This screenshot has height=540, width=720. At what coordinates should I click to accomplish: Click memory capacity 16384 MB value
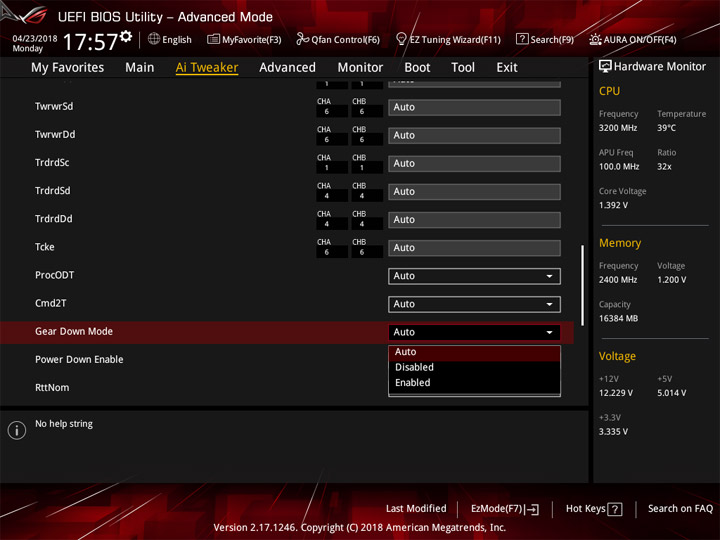click(618, 318)
